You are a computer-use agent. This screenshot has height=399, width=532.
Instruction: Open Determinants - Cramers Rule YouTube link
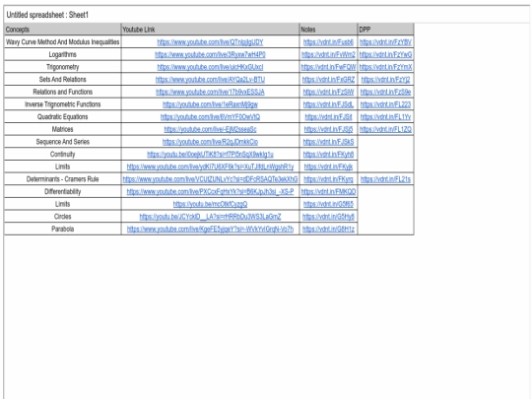coord(210,179)
